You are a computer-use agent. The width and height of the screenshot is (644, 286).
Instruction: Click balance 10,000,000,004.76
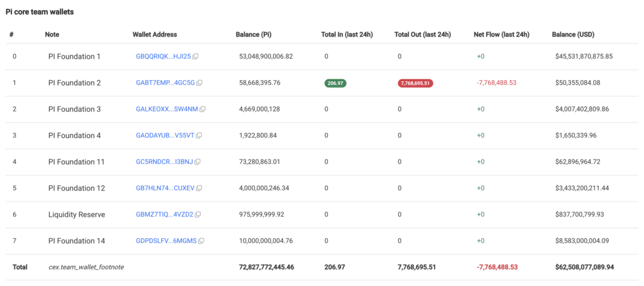pyautogui.click(x=266, y=241)
